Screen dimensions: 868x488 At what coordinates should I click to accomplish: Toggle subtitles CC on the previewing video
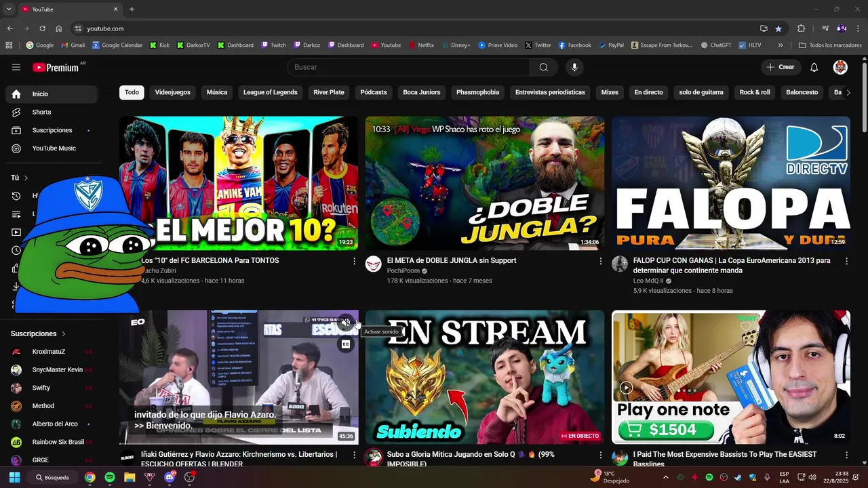click(346, 344)
